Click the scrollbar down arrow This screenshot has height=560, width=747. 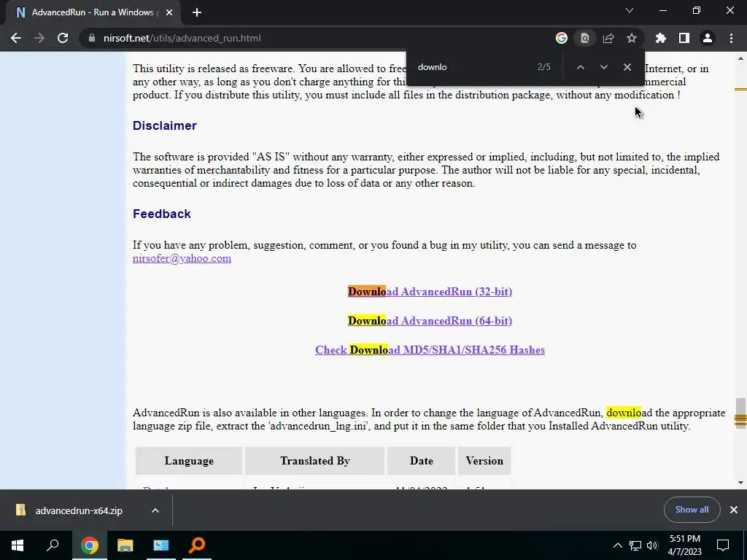pos(740,483)
